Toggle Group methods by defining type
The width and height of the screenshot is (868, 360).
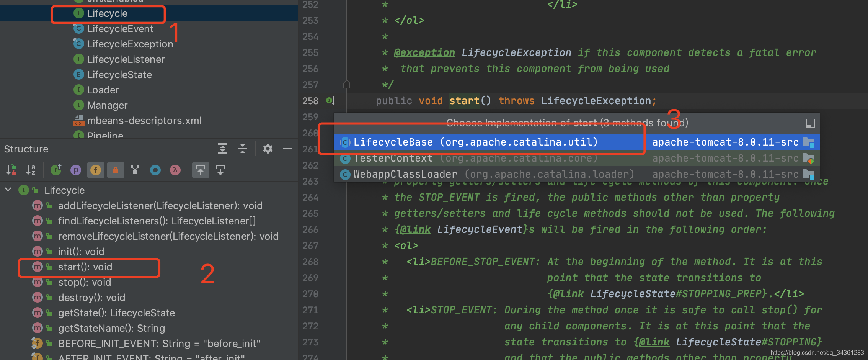pyautogui.click(x=135, y=170)
